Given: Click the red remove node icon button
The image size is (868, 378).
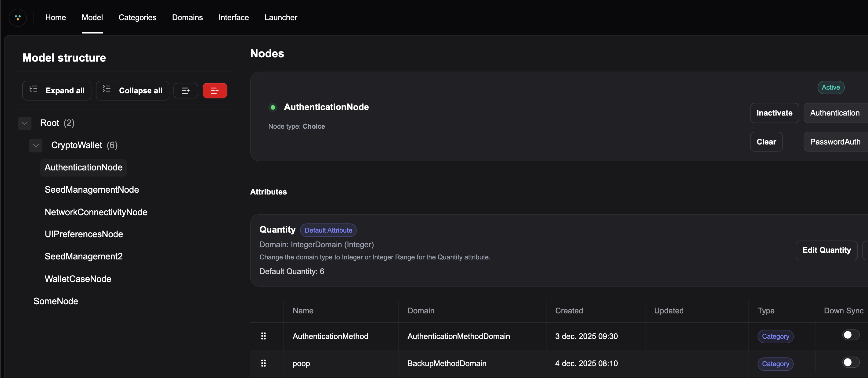Looking at the screenshot, I should (215, 91).
